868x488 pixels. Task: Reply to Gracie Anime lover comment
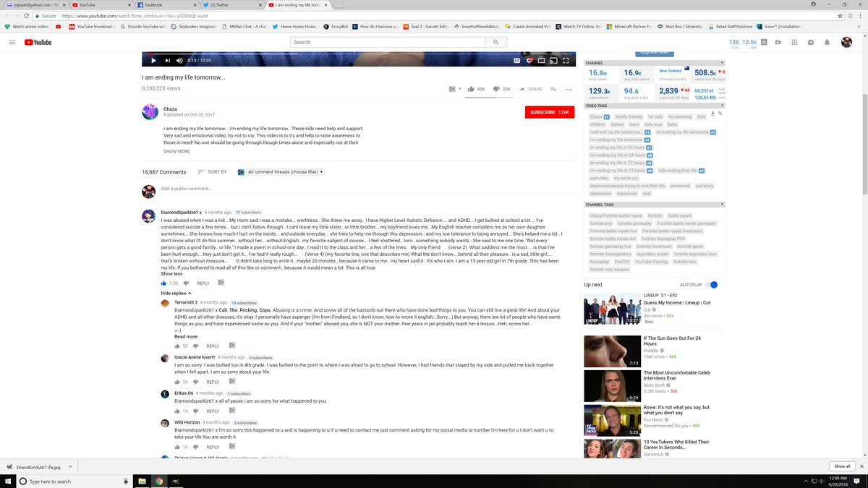click(x=213, y=382)
